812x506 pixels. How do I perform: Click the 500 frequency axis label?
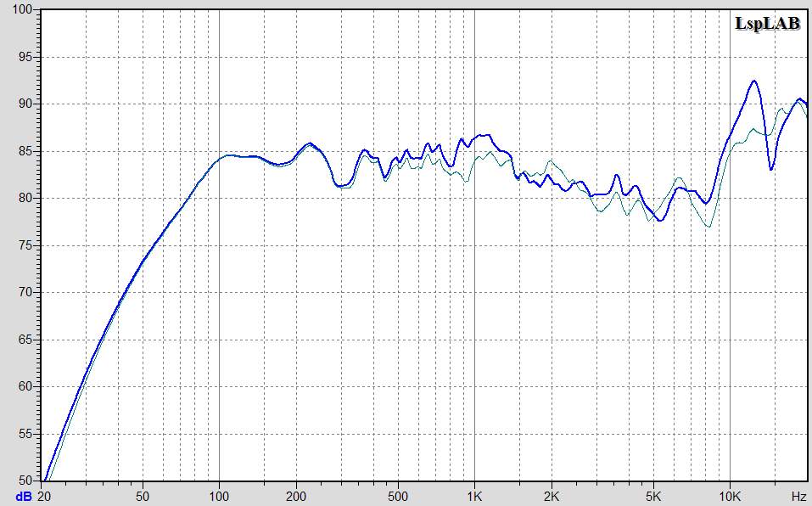point(398,497)
